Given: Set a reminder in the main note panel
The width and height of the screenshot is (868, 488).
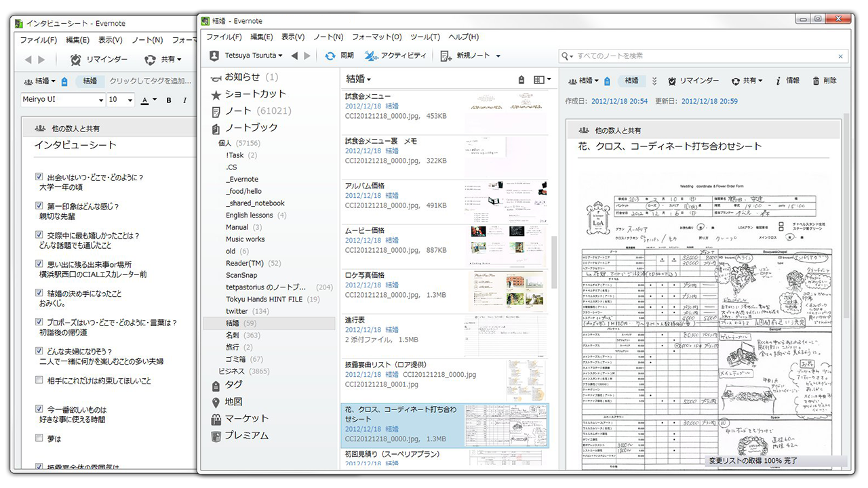Looking at the screenshot, I should tap(693, 81).
